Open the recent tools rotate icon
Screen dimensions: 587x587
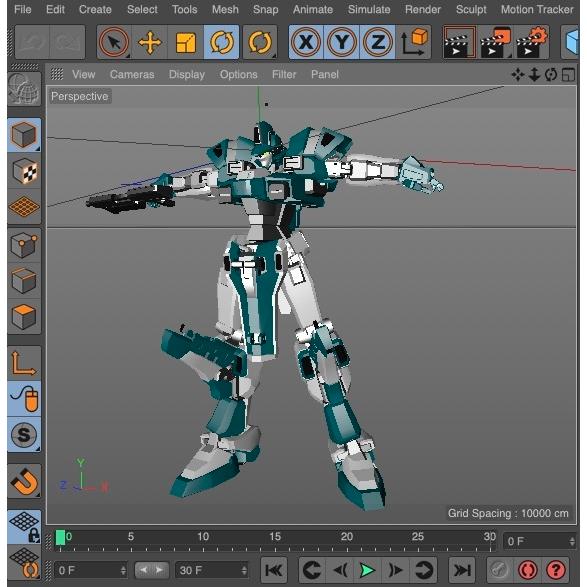coord(260,42)
